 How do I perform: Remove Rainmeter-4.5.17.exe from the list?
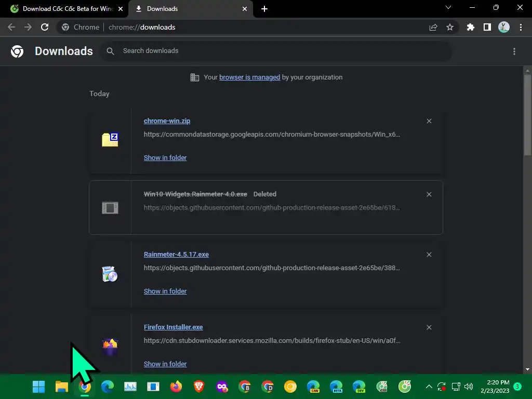pyautogui.click(x=429, y=255)
